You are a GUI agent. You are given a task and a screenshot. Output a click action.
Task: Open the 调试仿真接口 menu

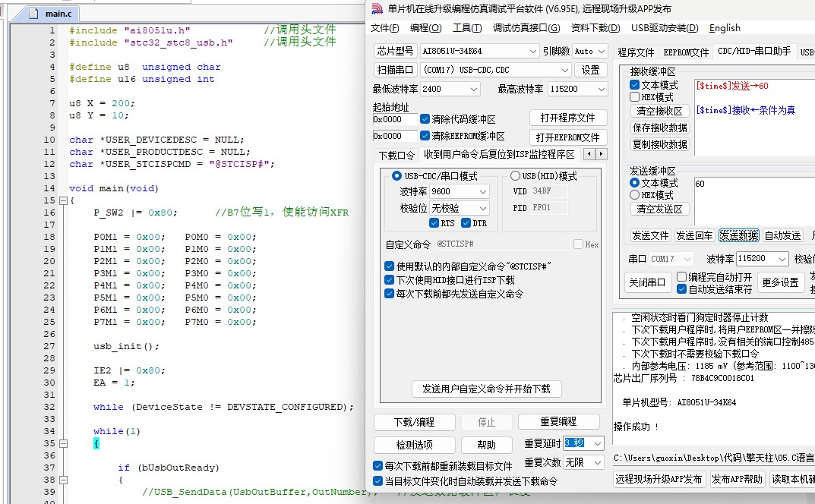tap(526, 27)
